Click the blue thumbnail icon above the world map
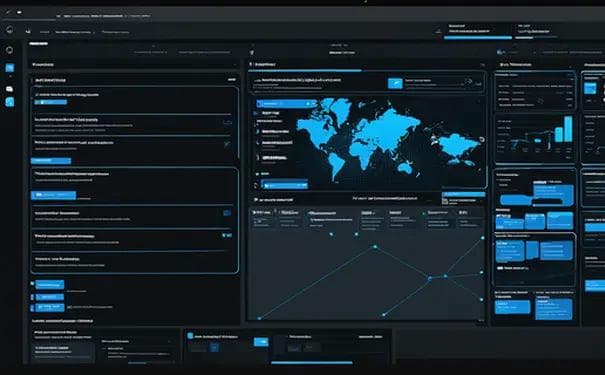The height and width of the screenshot is (375, 605). (x=395, y=83)
